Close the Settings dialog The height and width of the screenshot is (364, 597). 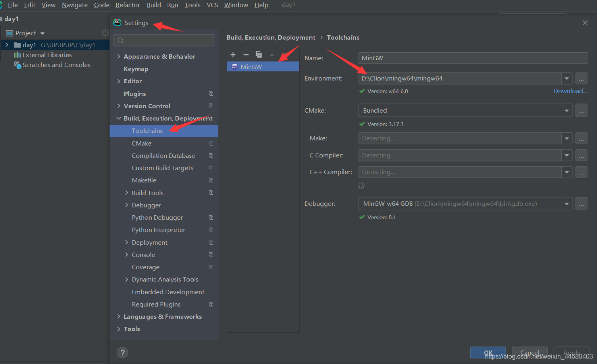(585, 23)
